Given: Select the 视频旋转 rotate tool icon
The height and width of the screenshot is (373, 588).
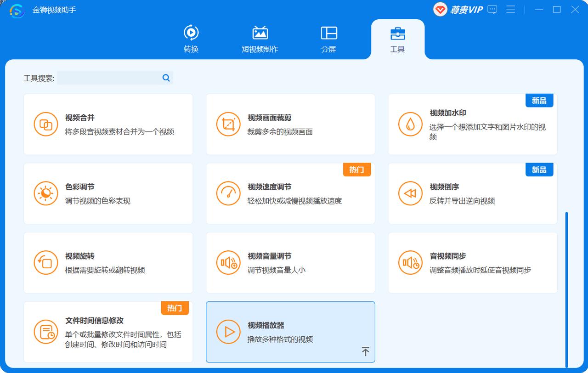Looking at the screenshot, I should [x=45, y=263].
